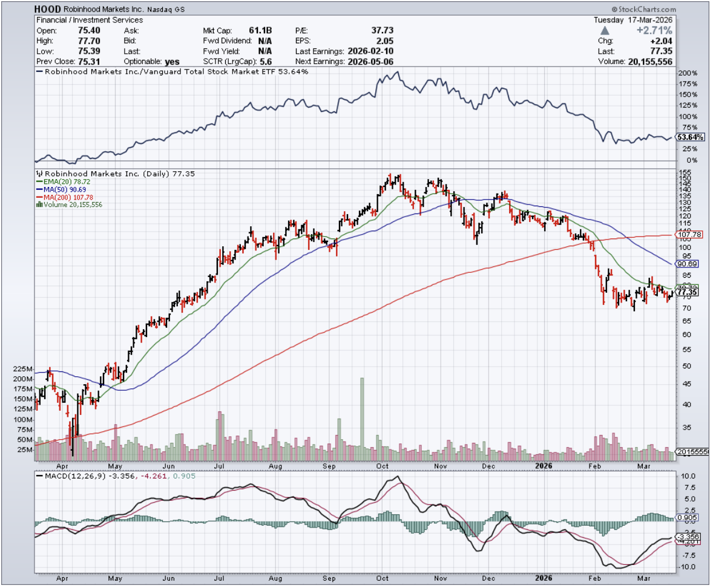Viewport: 713px width, 588px height.
Task: Click the MACD 0.905 histogram value tag
Action: pos(686,518)
